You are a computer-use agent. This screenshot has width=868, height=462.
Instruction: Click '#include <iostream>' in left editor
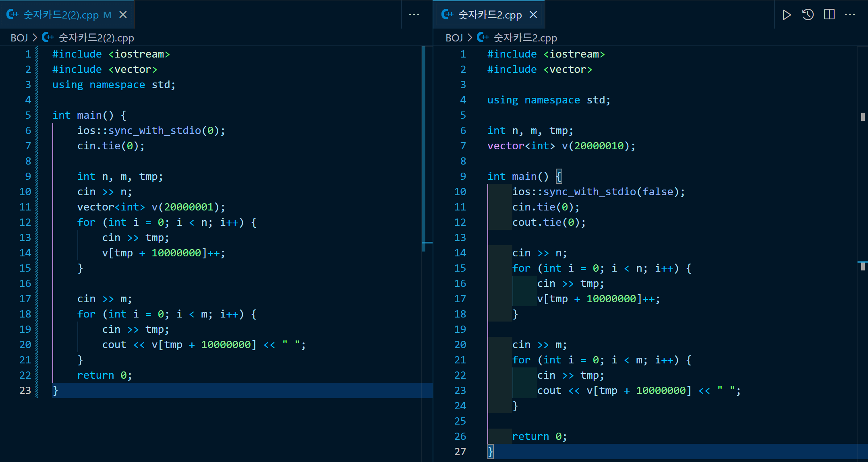pos(111,54)
